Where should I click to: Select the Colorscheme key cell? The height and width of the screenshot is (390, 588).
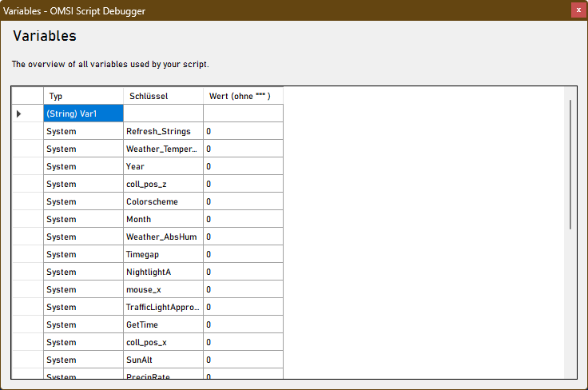pyautogui.click(x=163, y=202)
